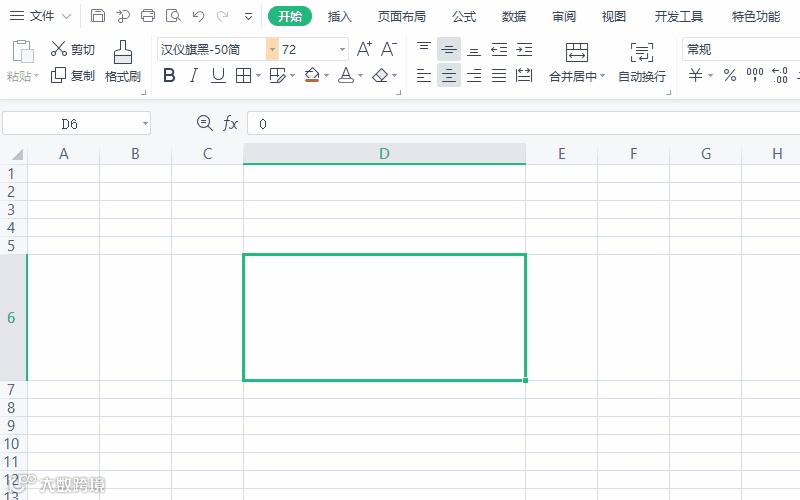This screenshot has height=500, width=800.
Task: Open Merge and Center dropdown arrow
Action: (603, 76)
